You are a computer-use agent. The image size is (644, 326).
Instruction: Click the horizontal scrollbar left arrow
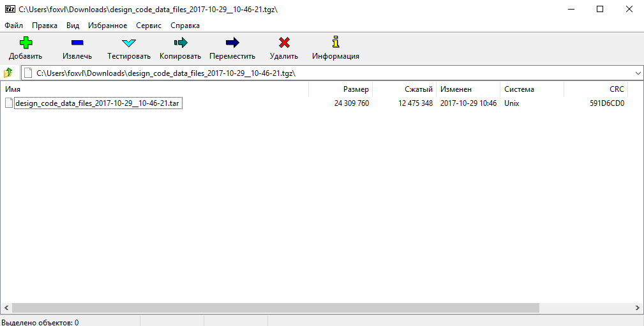point(6,307)
